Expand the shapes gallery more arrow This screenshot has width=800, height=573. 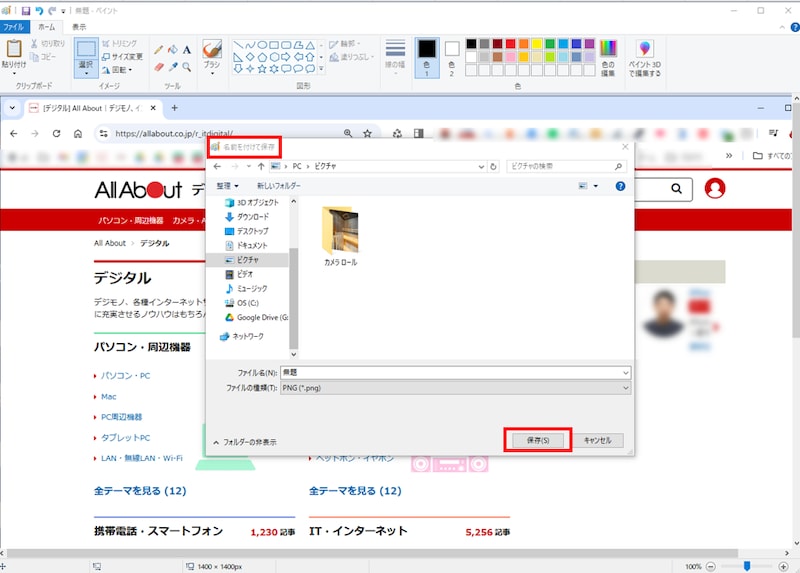(x=321, y=68)
